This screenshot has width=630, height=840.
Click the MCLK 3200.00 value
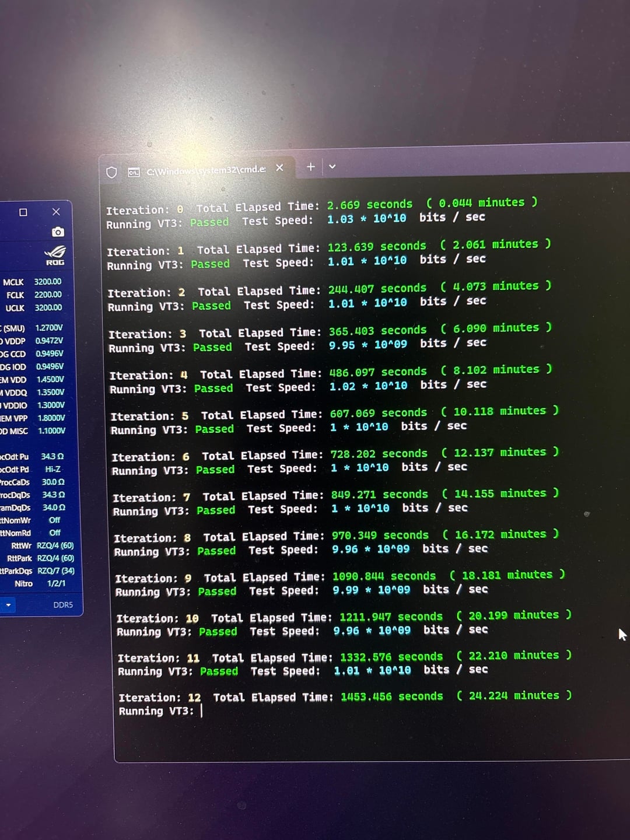[48, 282]
